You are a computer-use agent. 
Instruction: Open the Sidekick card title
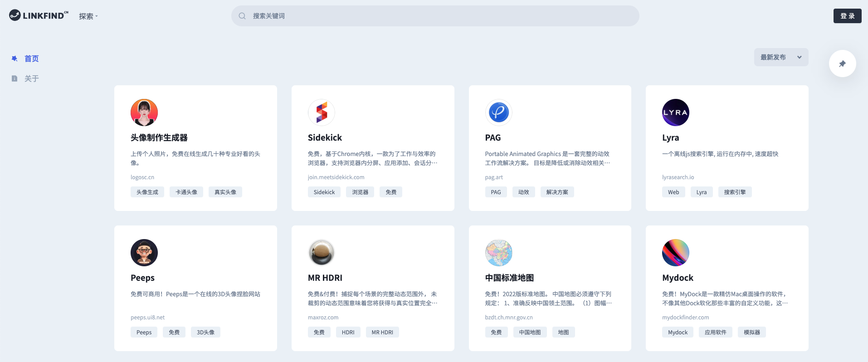325,137
